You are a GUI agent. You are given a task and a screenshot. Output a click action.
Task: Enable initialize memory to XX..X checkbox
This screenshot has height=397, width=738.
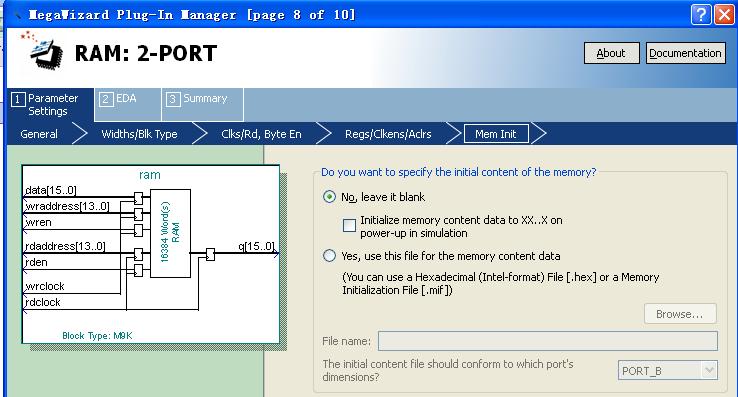349,226
